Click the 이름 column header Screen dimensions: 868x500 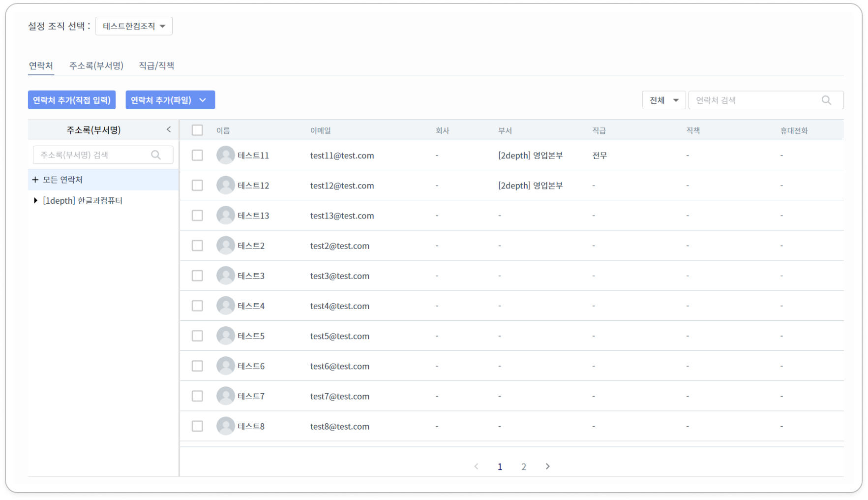click(x=223, y=130)
